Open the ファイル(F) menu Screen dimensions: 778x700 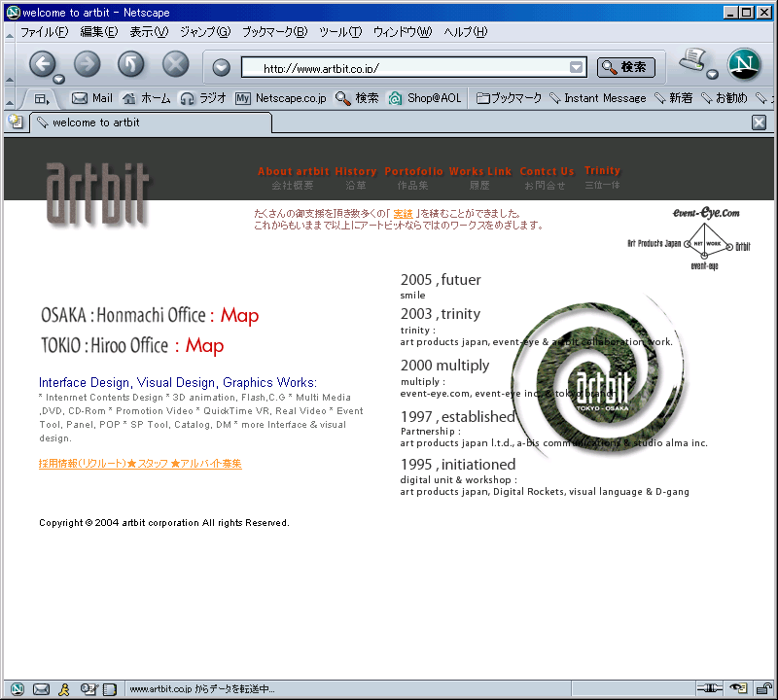point(44,32)
